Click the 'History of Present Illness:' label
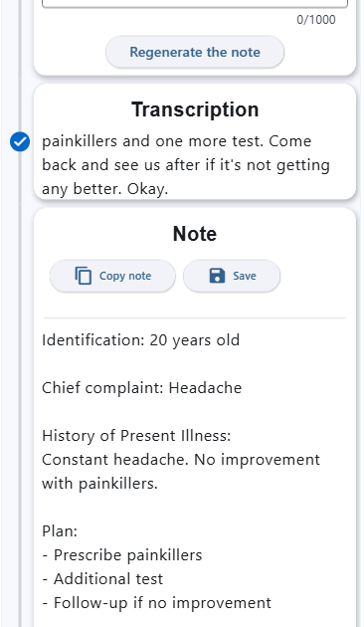This screenshot has width=364, height=627. coord(136,436)
